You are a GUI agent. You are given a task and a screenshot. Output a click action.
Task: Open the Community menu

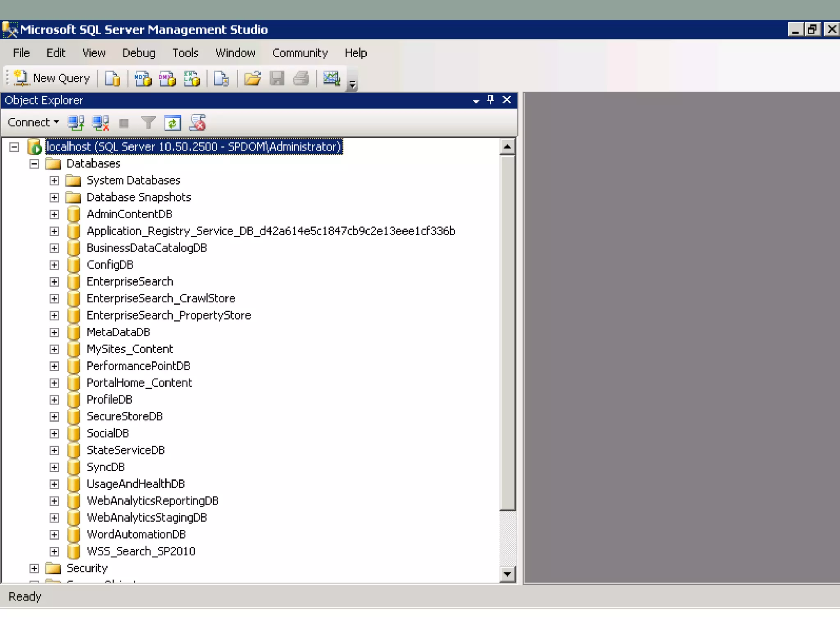pyautogui.click(x=300, y=53)
